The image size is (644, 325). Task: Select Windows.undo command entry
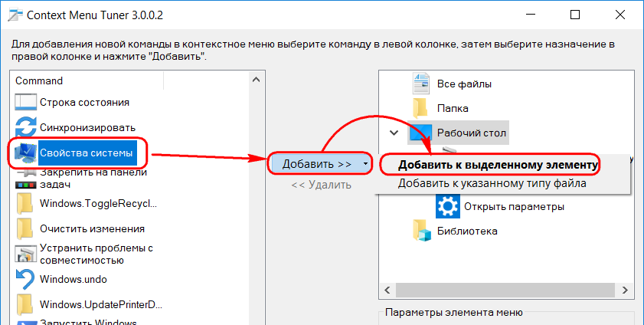pyautogui.click(x=73, y=280)
